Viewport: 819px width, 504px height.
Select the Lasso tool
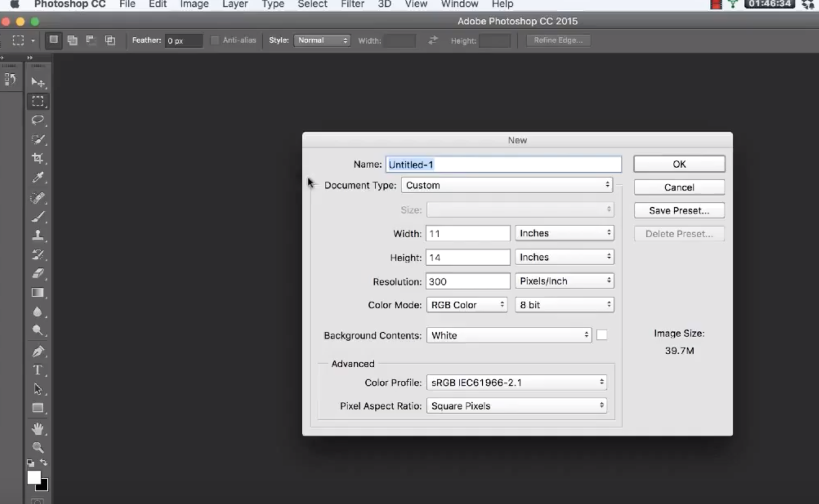click(x=38, y=120)
